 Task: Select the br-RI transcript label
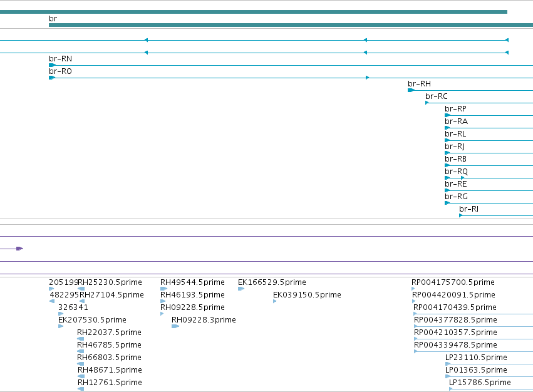(x=468, y=209)
